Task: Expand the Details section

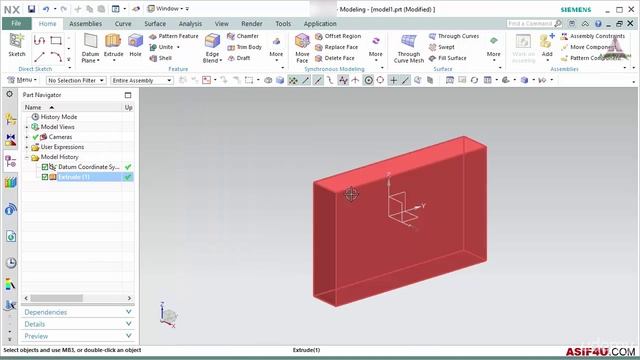Action: (x=78, y=324)
